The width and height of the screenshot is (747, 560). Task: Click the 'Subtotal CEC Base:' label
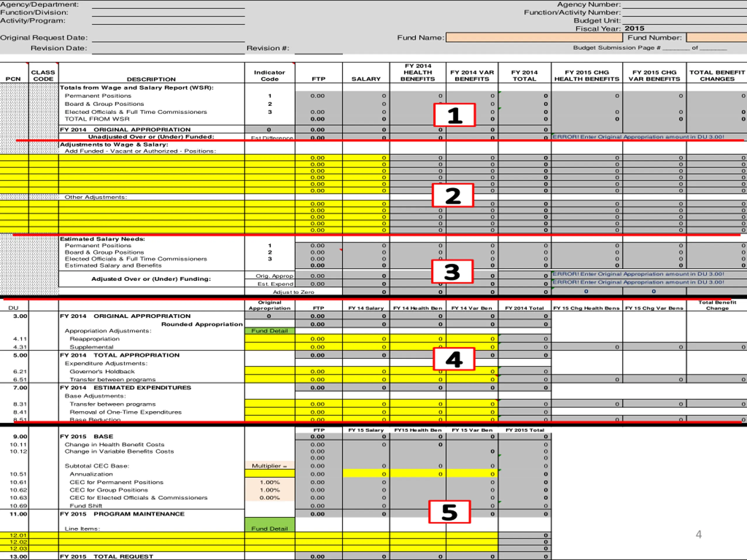pos(97,466)
